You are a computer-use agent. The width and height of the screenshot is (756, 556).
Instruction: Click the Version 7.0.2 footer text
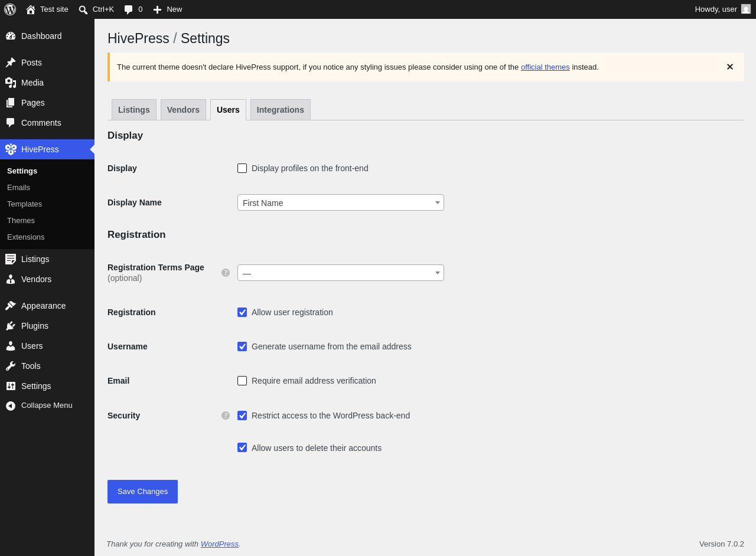[x=722, y=544]
